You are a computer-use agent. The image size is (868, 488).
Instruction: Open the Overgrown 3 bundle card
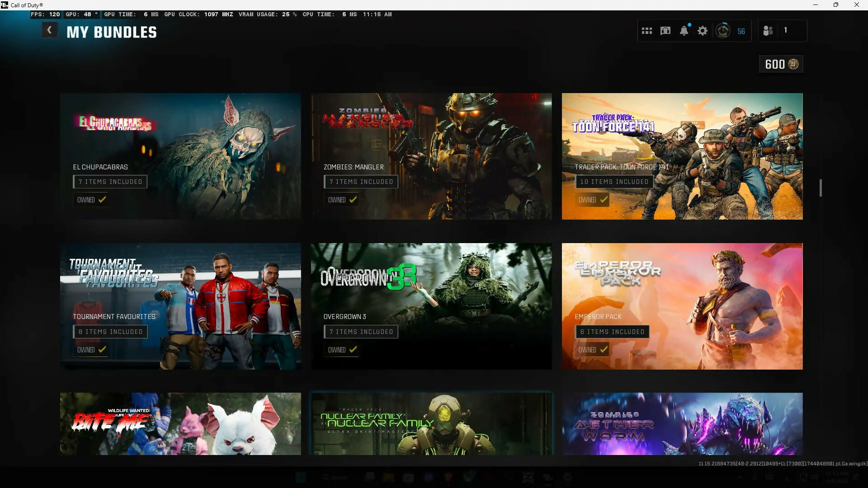[431, 306]
